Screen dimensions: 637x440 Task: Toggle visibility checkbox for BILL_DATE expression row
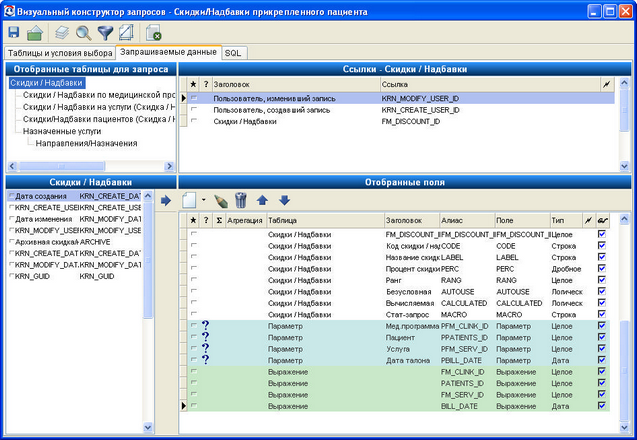[602, 405]
